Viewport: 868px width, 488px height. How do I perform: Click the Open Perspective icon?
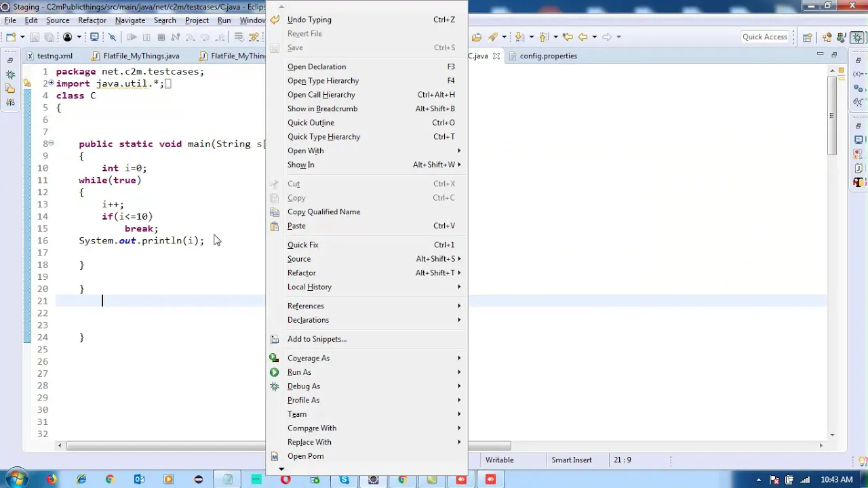pos(807,38)
